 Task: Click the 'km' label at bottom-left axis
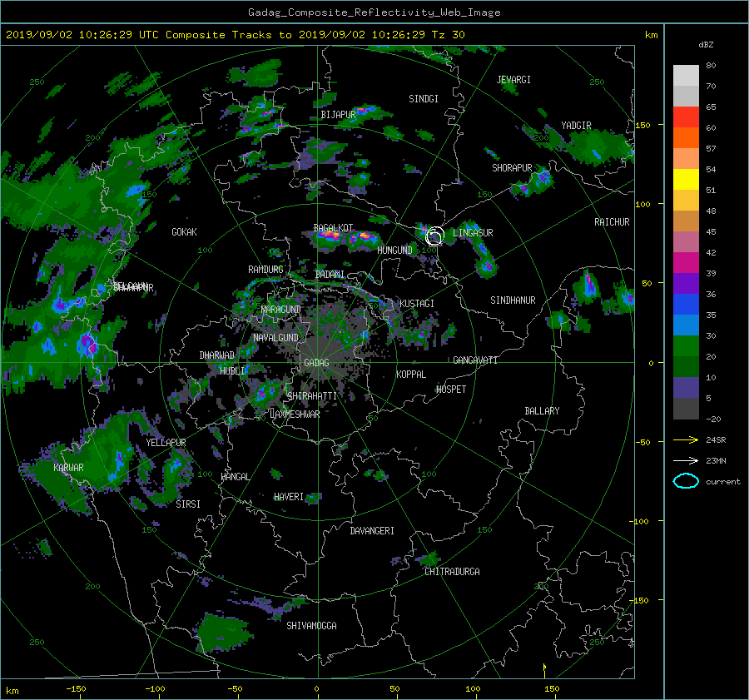point(12,691)
